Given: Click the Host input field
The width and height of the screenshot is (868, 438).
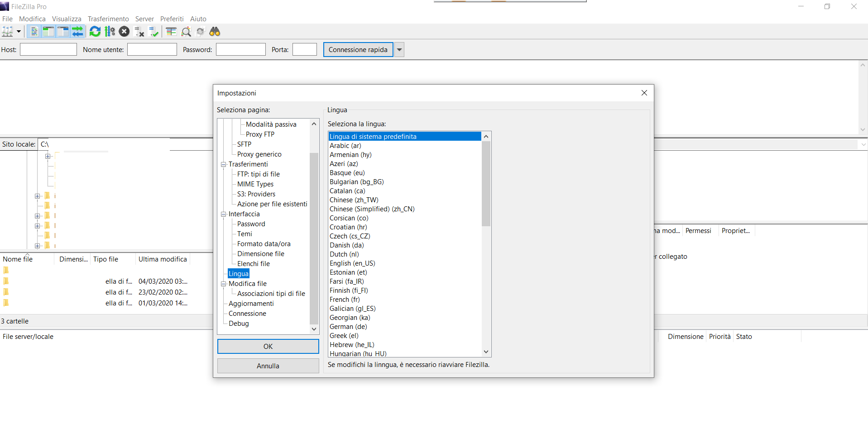Looking at the screenshot, I should tap(48, 50).
